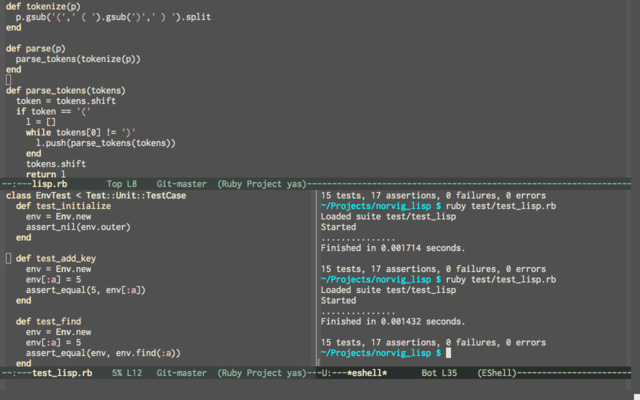This screenshot has width=640, height=400.
Task: Place cursor on the p.gsub split line
Action: (113, 17)
